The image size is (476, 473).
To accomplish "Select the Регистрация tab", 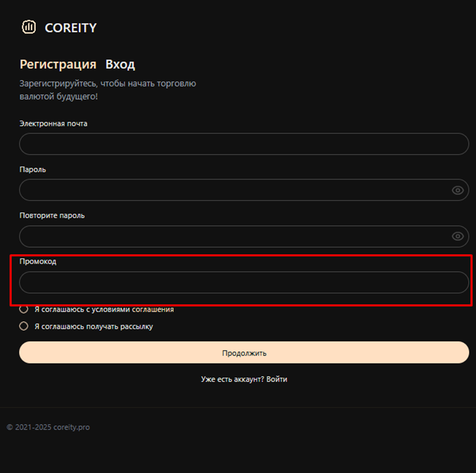I will pos(58,64).
